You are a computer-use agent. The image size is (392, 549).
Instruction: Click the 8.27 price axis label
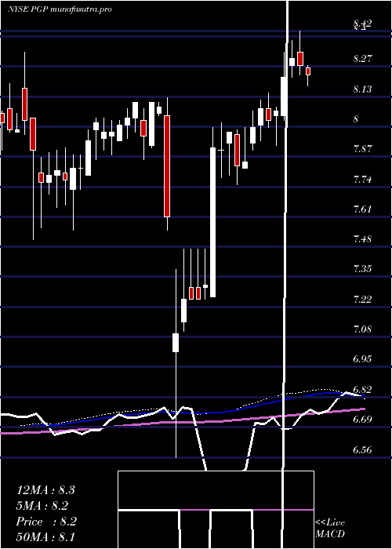[362, 58]
